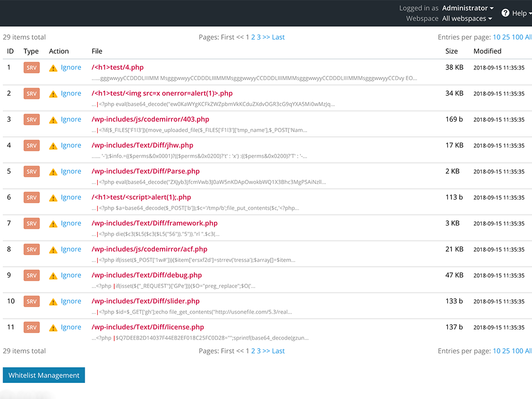Click the warning triangle icon in row 1
The width and height of the screenshot is (532, 399).
tap(53, 68)
